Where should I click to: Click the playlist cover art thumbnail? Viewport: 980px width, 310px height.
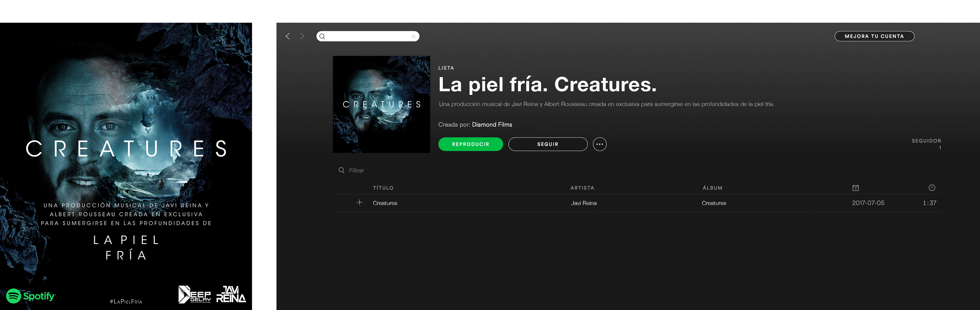[382, 104]
